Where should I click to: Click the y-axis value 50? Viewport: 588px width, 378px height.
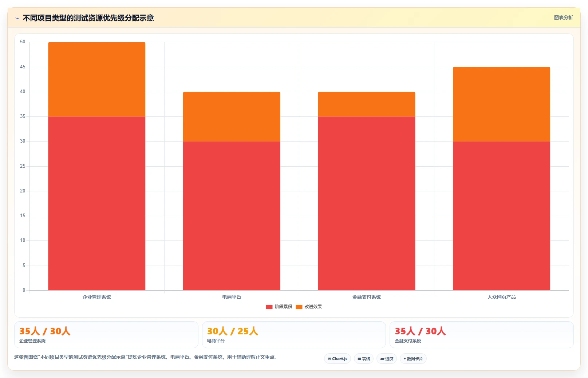[x=23, y=42]
